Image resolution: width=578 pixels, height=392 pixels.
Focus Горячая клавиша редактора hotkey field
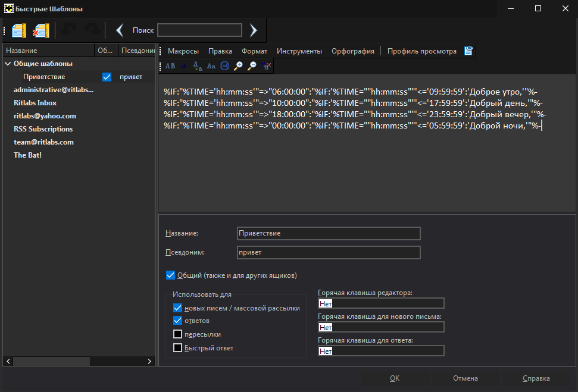click(x=381, y=303)
